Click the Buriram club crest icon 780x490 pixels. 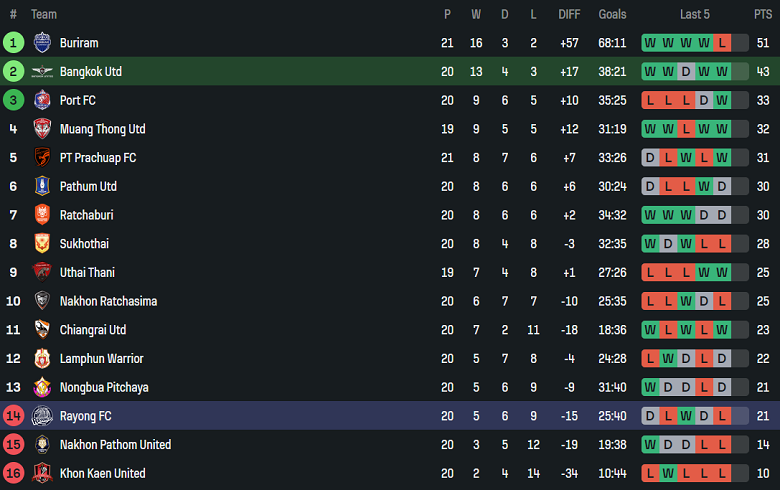click(42, 43)
